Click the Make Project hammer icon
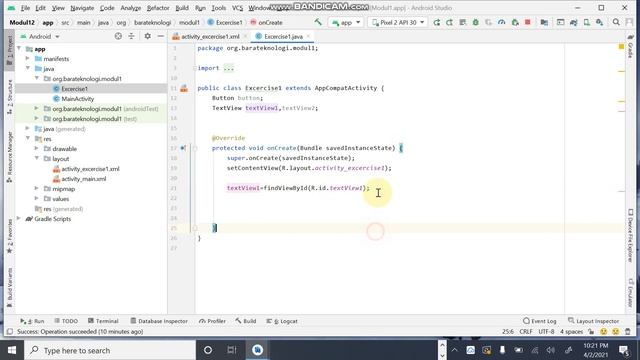Viewport: 640px width, 360px height. pyautogui.click(x=318, y=22)
